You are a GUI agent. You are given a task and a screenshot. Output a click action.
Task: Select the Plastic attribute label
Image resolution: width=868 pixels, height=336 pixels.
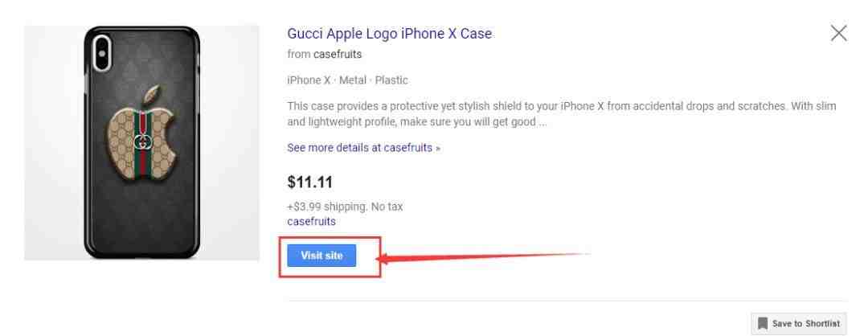[x=391, y=80]
